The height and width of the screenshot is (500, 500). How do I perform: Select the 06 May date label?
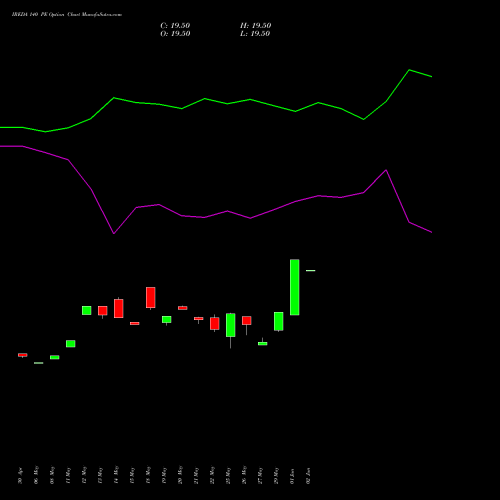pos(36,475)
